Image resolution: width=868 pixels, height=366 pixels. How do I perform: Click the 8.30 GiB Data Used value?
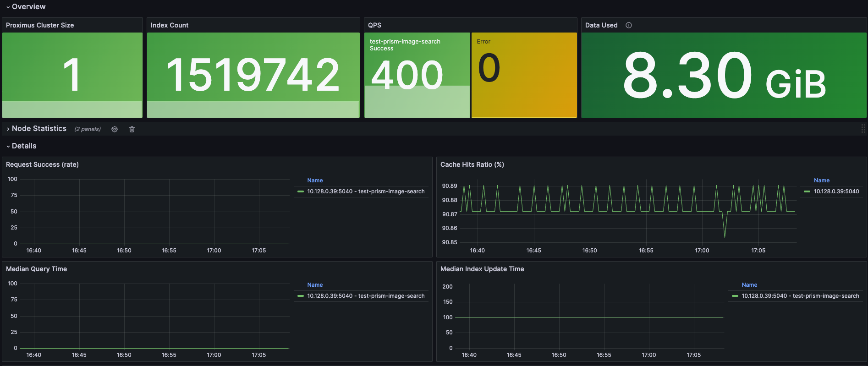tap(724, 76)
